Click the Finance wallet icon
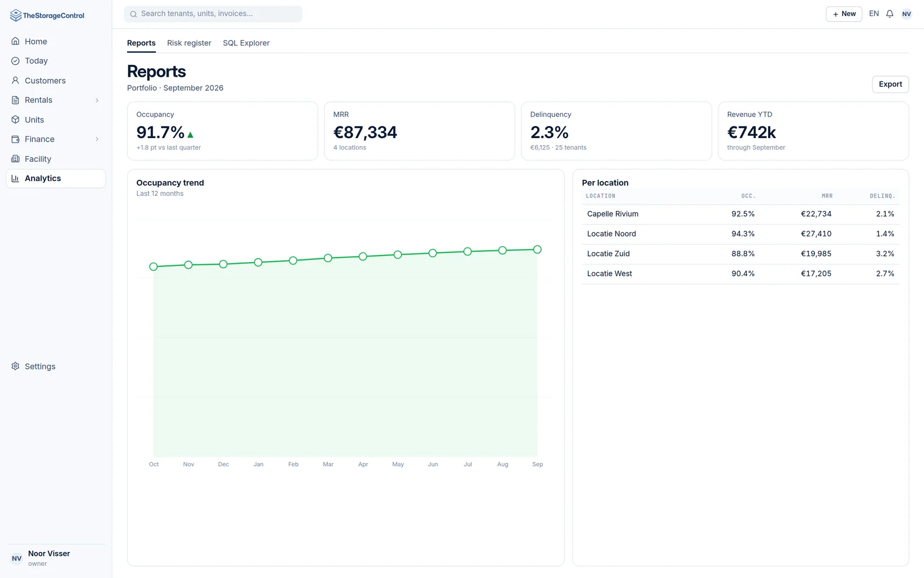 click(x=16, y=139)
